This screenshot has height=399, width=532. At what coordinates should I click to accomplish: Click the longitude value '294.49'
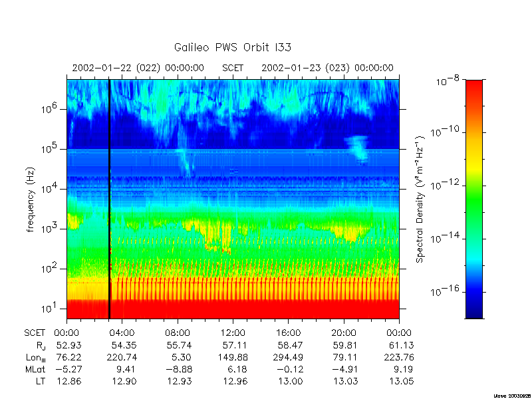pyautogui.click(x=288, y=357)
